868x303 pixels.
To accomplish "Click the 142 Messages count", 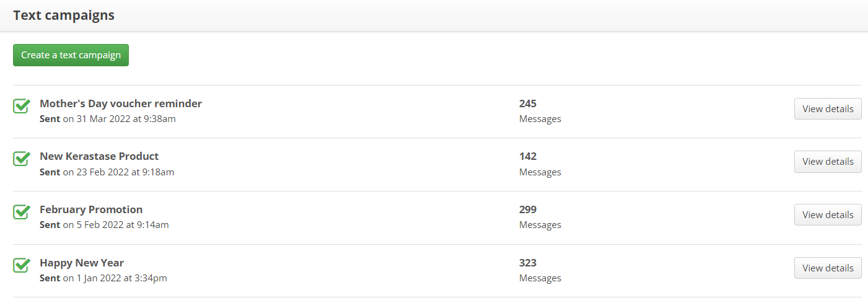I will click(540, 164).
